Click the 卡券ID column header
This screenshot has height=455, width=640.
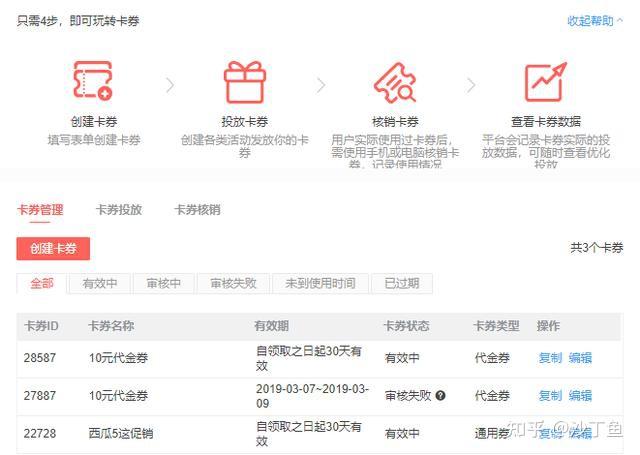click(x=41, y=326)
